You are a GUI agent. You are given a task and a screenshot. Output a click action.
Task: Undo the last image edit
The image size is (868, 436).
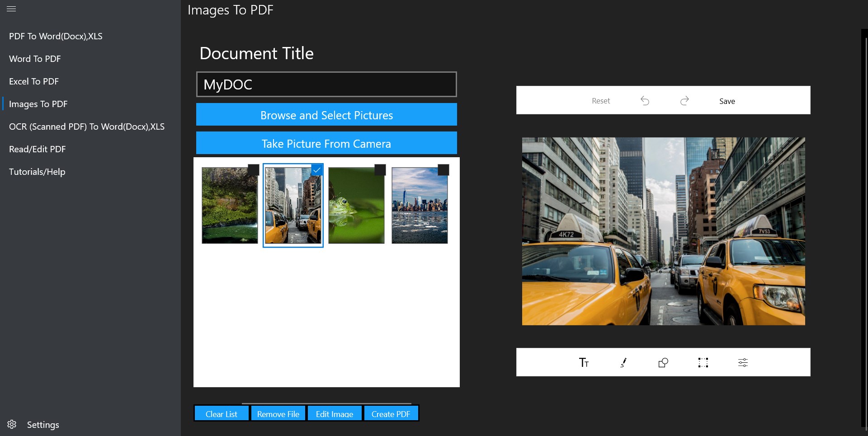pos(645,100)
